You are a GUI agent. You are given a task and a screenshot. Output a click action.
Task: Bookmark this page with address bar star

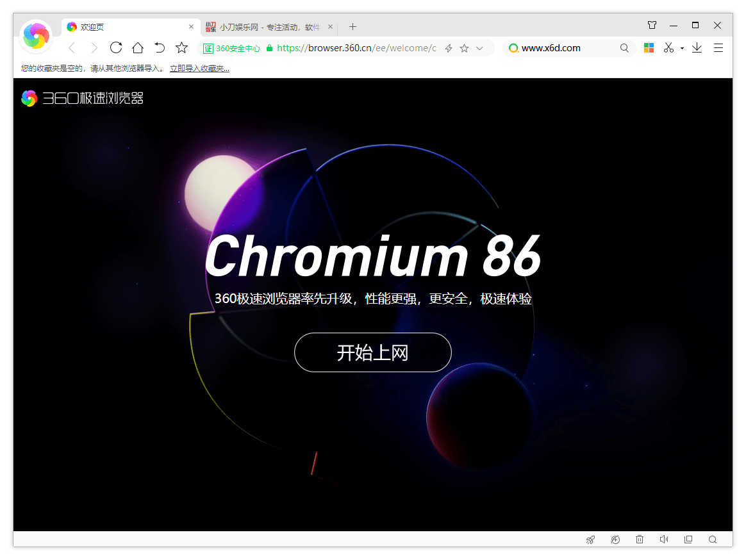tap(465, 48)
